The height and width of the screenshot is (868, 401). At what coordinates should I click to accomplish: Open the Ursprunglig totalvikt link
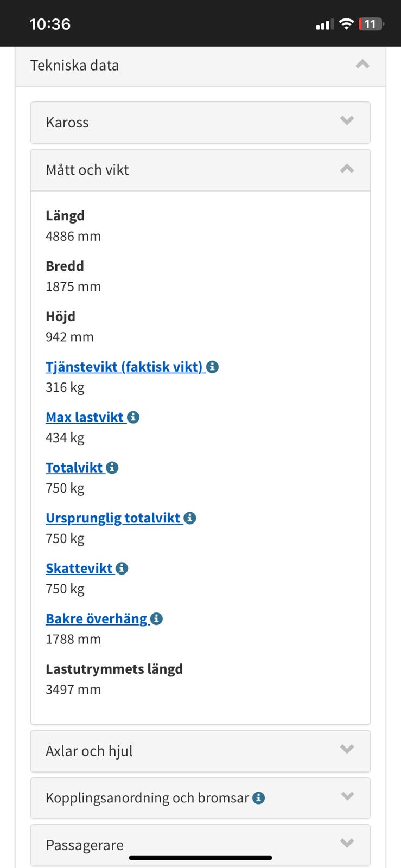click(x=113, y=518)
